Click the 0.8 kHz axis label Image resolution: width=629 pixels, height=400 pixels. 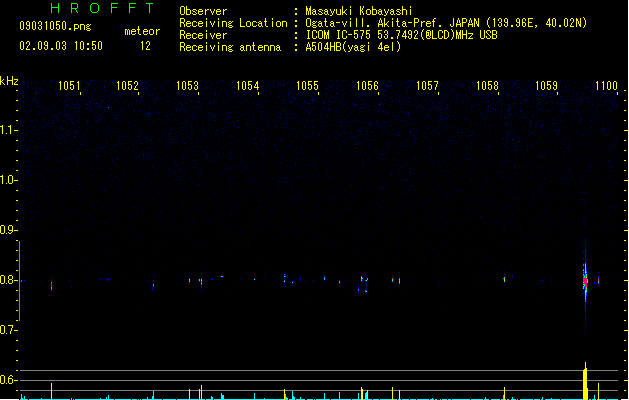pos(8,280)
